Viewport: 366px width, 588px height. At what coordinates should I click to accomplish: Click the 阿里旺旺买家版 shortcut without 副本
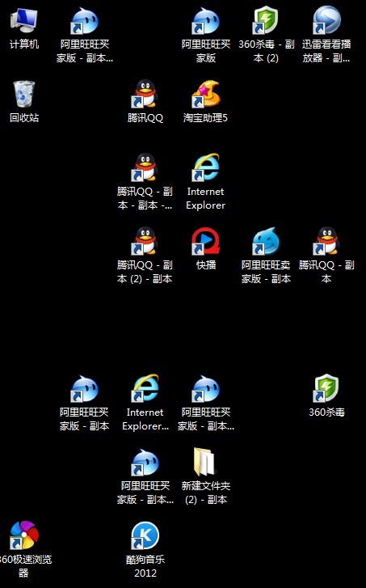coord(206,35)
